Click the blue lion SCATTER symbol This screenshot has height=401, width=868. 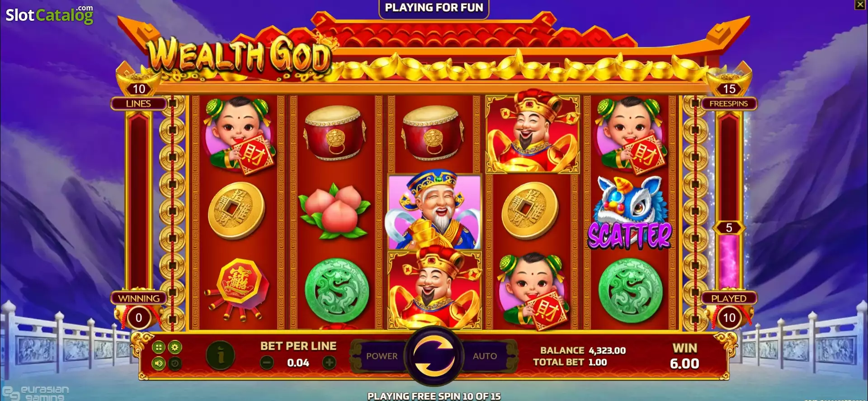click(x=630, y=213)
